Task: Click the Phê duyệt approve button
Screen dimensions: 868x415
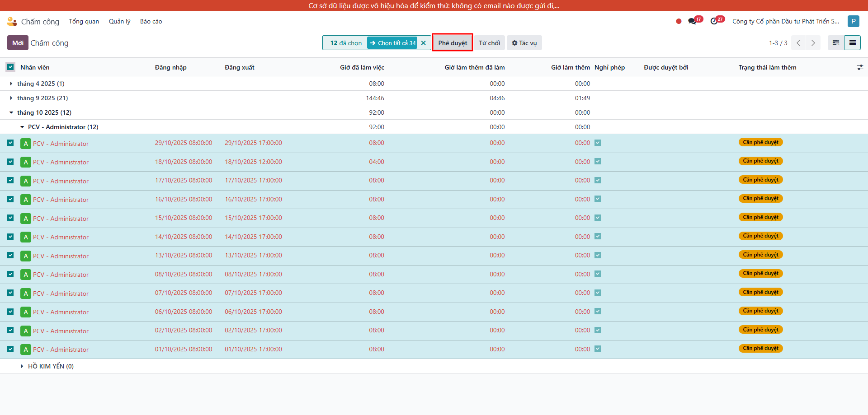Action: (453, 43)
